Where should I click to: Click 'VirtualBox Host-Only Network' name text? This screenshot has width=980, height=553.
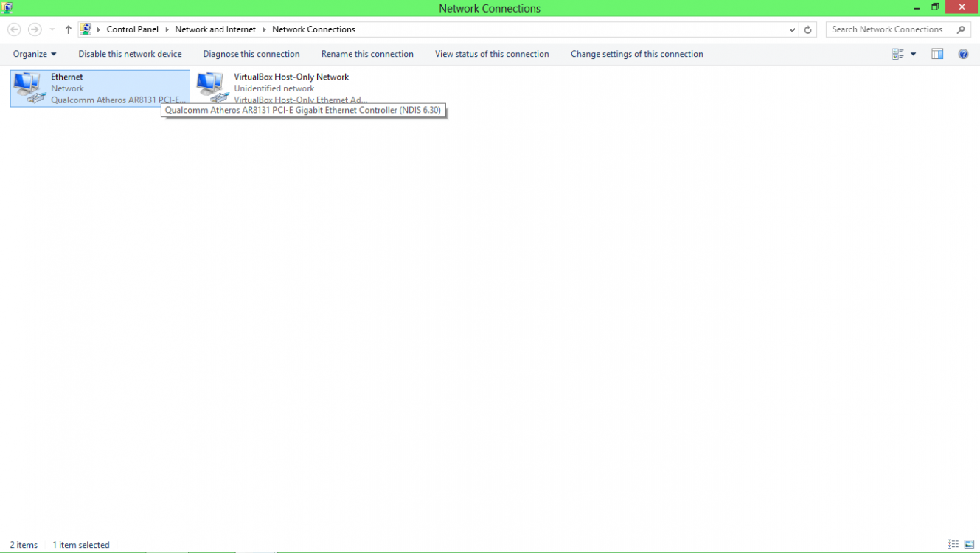tap(291, 77)
